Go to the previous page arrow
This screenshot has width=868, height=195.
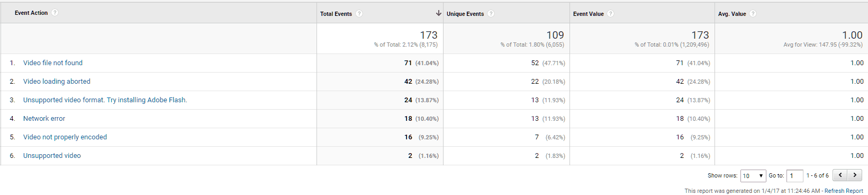tap(840, 175)
